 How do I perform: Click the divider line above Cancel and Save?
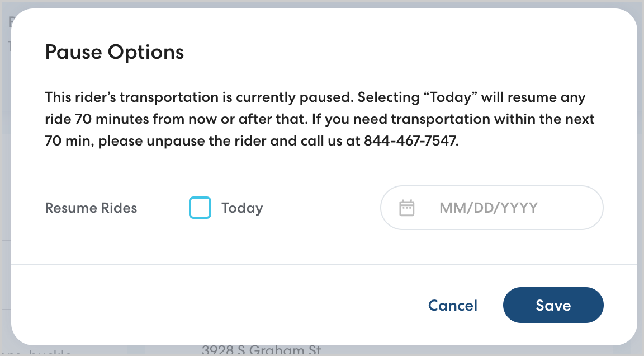click(324, 264)
